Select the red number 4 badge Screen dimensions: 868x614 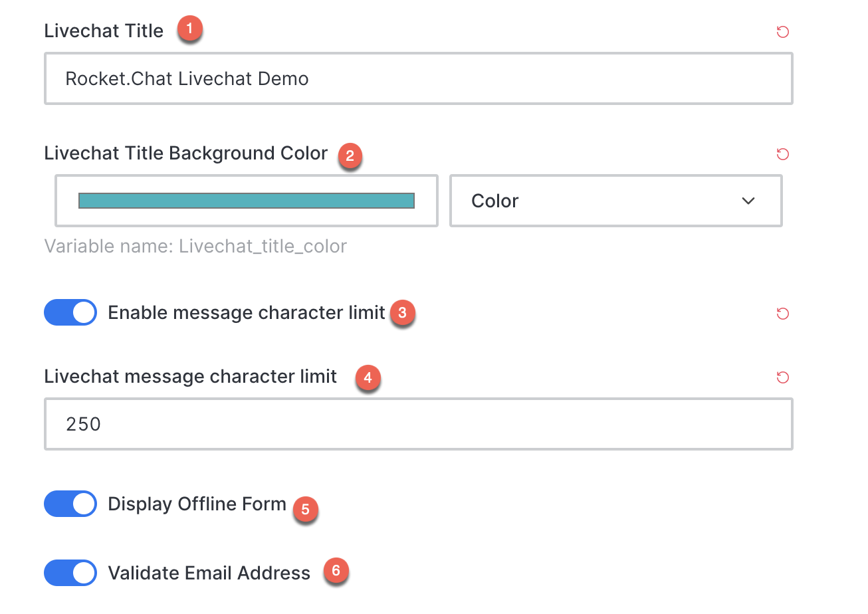[368, 378]
